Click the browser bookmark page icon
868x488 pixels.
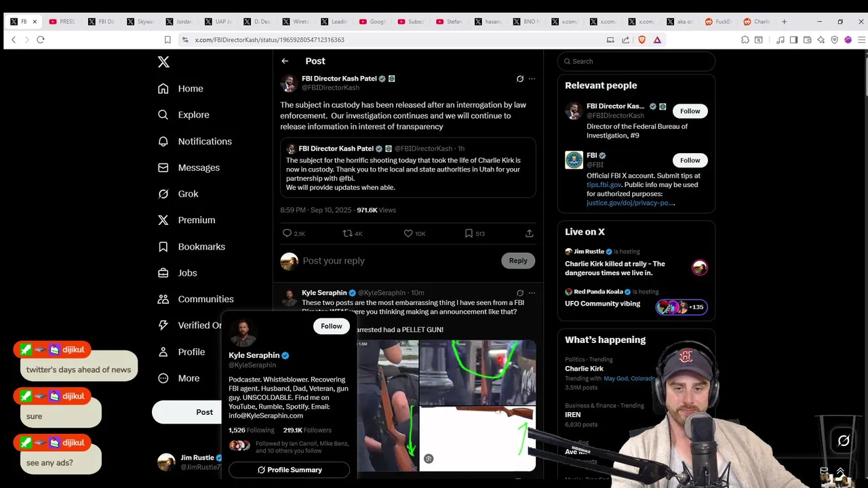click(x=167, y=40)
